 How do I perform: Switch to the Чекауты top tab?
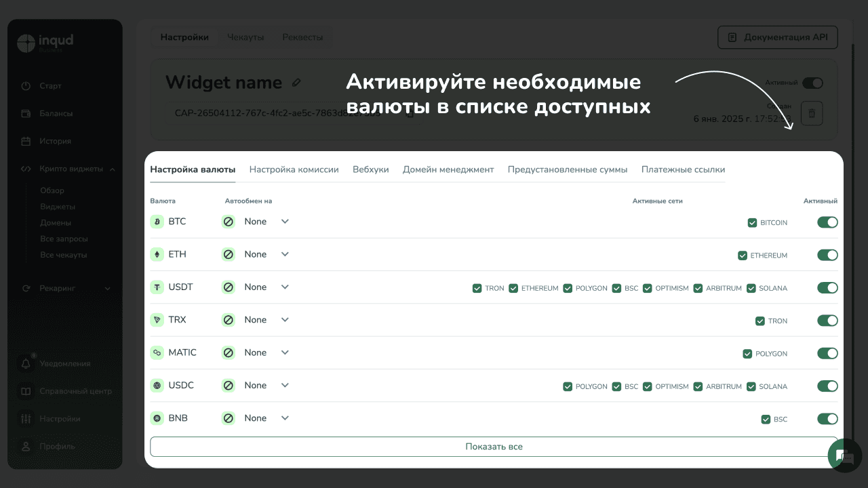(x=245, y=37)
